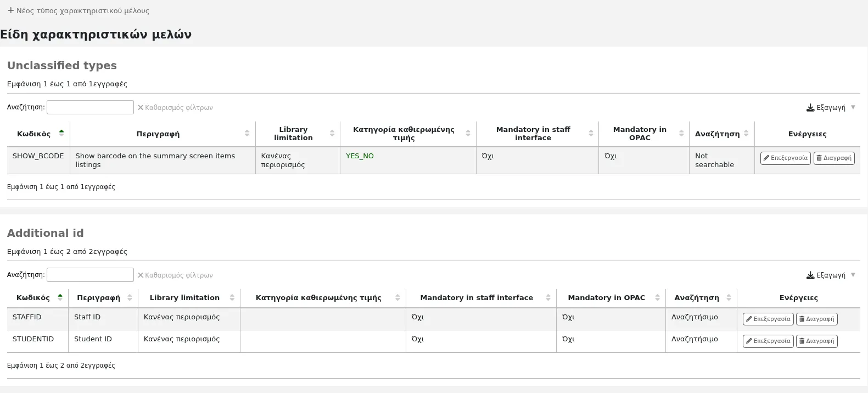Image resolution: width=868 pixels, height=393 pixels.
Task: Edit the SHOW_BCODE attribute type
Action: (x=785, y=158)
